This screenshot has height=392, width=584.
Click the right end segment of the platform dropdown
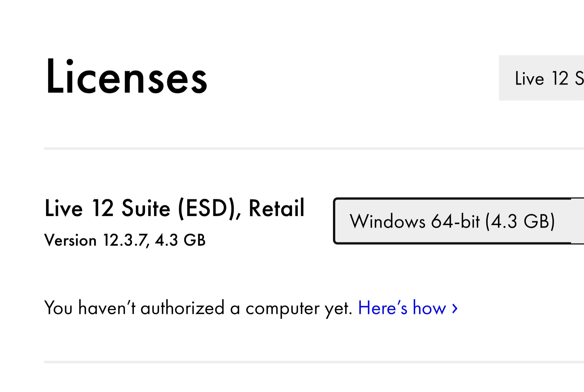[578, 221]
